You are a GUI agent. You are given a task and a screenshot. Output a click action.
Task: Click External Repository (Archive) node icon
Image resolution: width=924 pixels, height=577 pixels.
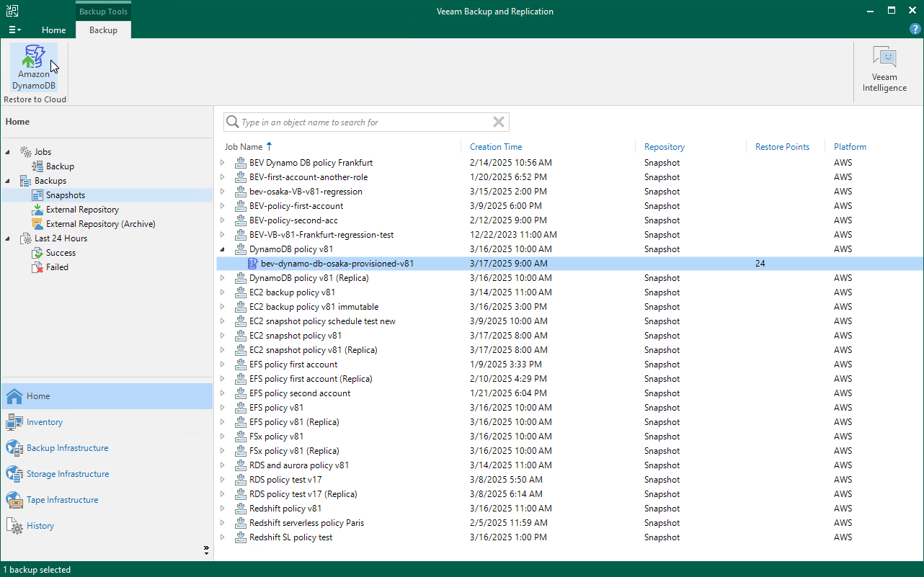pyautogui.click(x=37, y=224)
